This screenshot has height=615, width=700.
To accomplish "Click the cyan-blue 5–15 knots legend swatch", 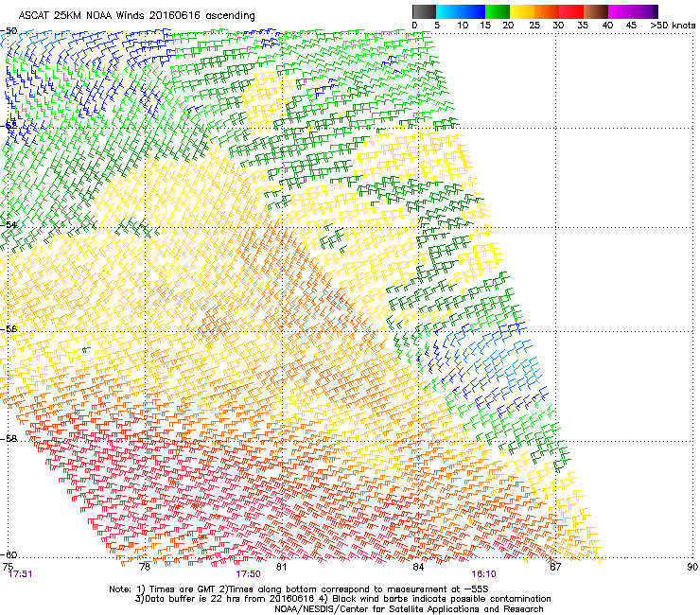I will [x=461, y=11].
